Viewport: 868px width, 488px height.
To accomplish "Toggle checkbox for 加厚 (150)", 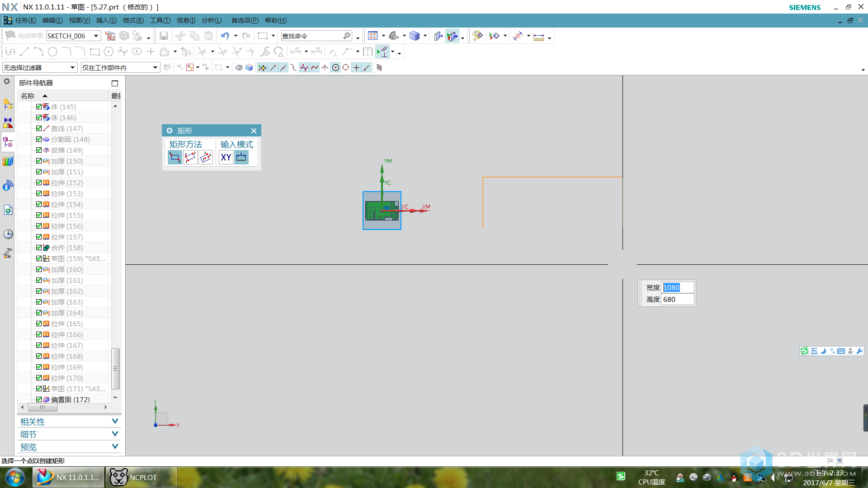I will point(39,161).
